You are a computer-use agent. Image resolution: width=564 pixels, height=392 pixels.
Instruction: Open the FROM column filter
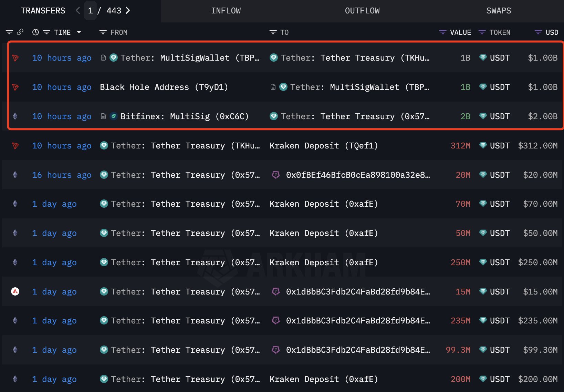click(103, 32)
